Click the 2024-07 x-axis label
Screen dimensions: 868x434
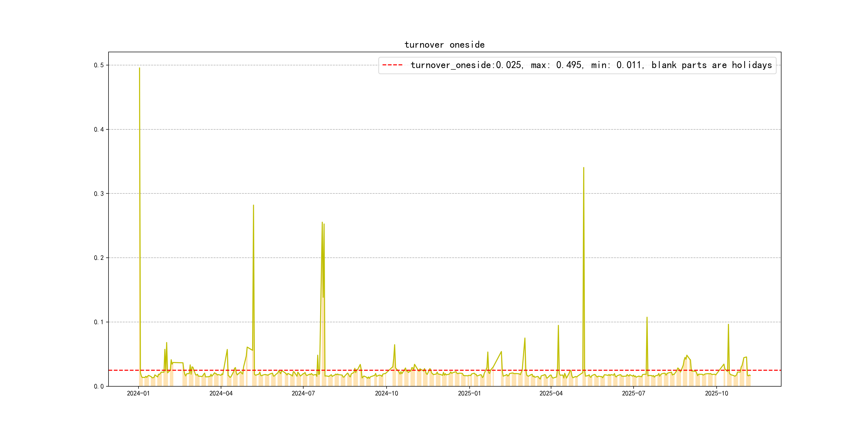(x=303, y=393)
